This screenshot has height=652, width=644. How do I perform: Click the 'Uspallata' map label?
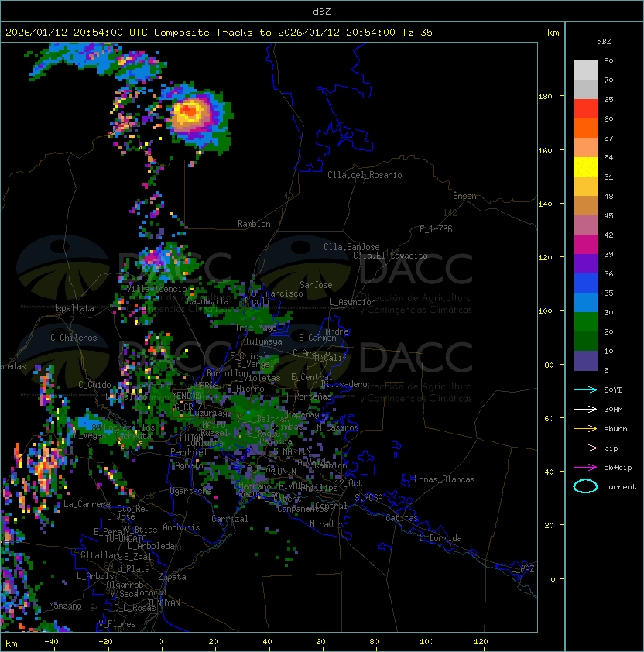click(73, 308)
